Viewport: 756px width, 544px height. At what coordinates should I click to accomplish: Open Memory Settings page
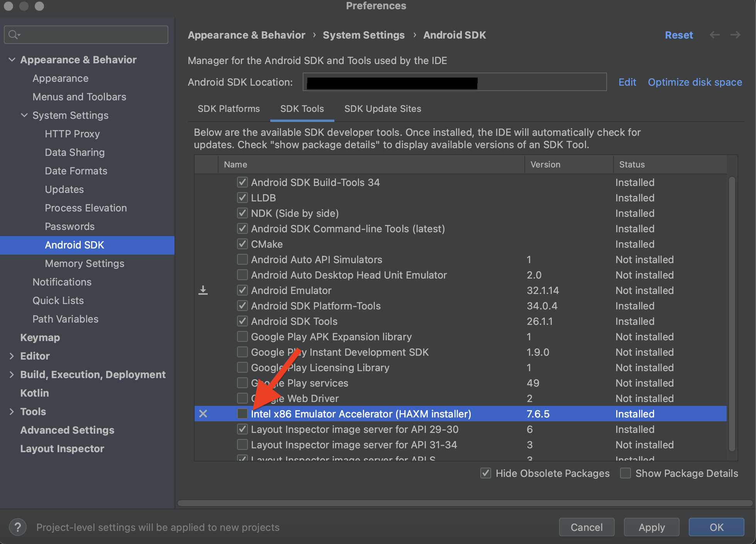[85, 264]
